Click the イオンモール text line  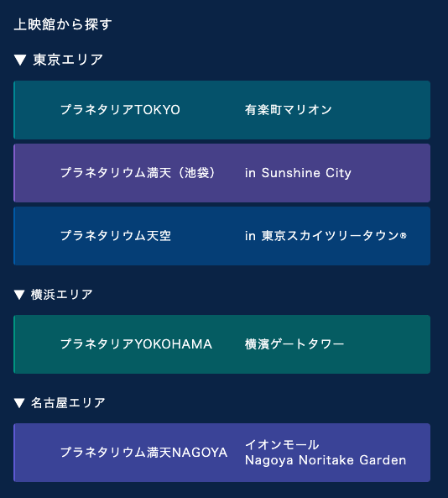pyautogui.click(x=282, y=444)
